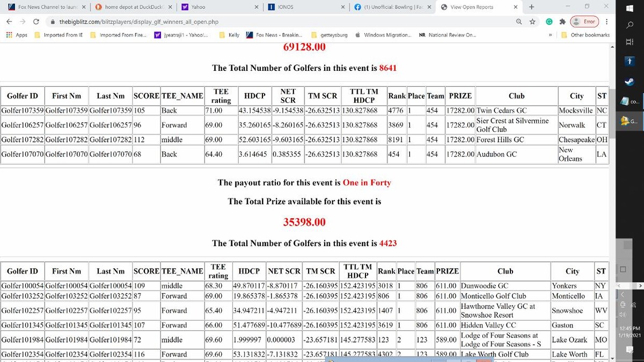Click the address bar URL field
Screen dimensions: 644x362
click(x=268, y=21)
